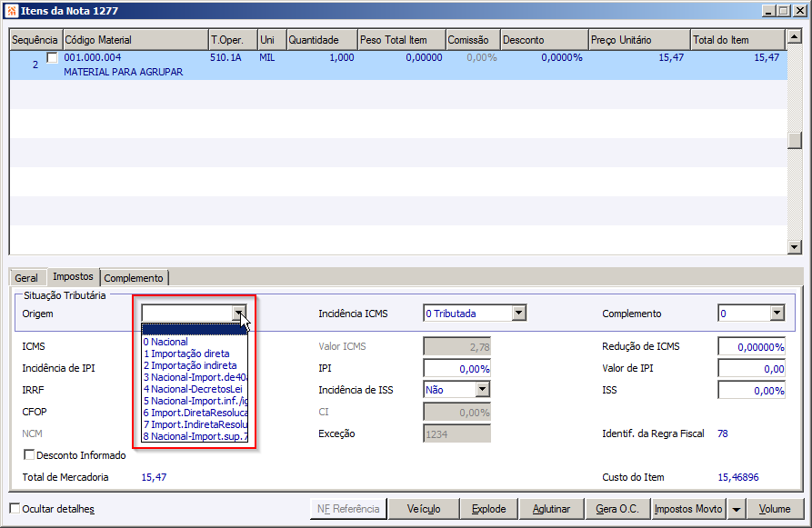This screenshot has width=812, height=528.
Task: Select 1 Importação direta option
Action: [x=195, y=354]
